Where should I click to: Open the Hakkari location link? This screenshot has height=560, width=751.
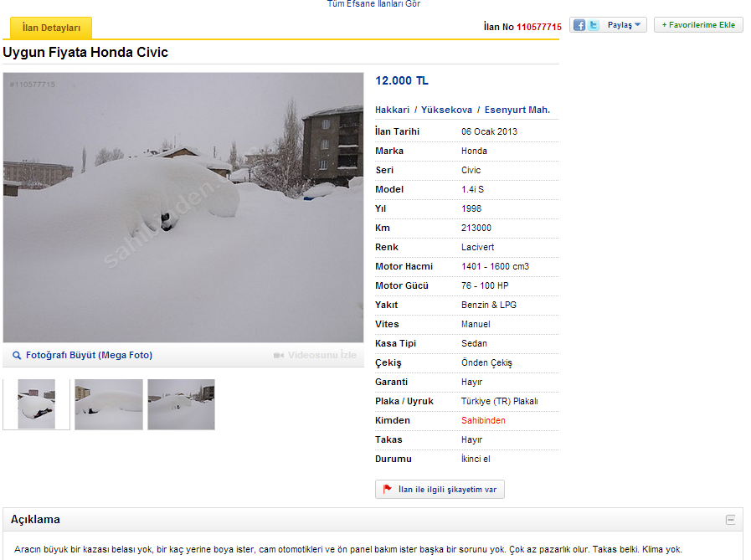(x=393, y=110)
